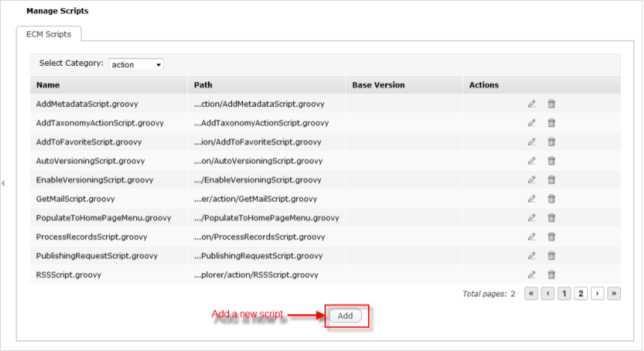
Task: Go to the previous page of scripts
Action: (548, 293)
